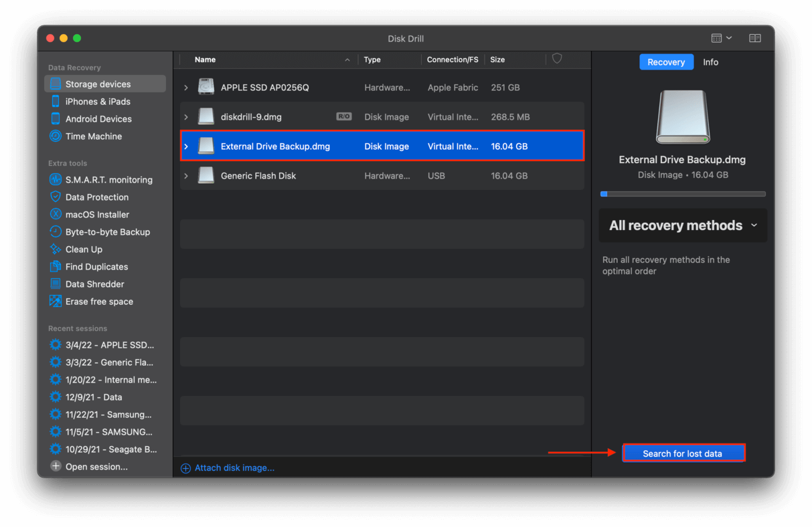The height and width of the screenshot is (527, 812).
Task: Select Storage devices icon in sidebar
Action: pos(56,84)
